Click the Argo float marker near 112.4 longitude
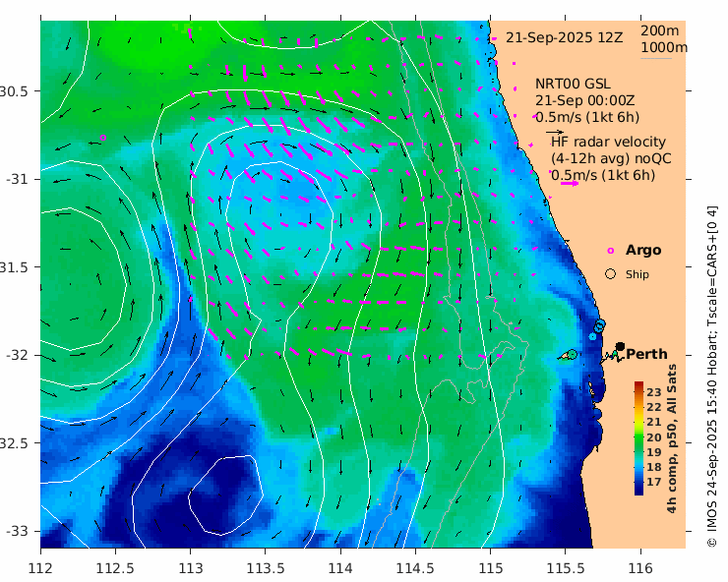Image resolution: width=728 pixels, height=582 pixels. [103, 138]
